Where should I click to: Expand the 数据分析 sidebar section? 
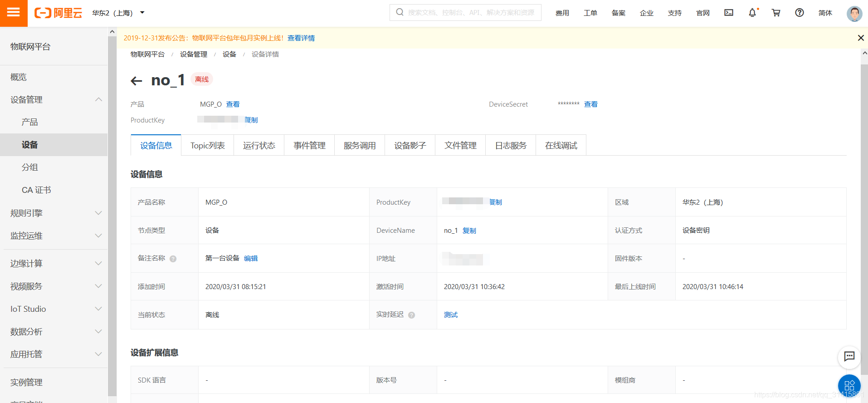coord(98,331)
